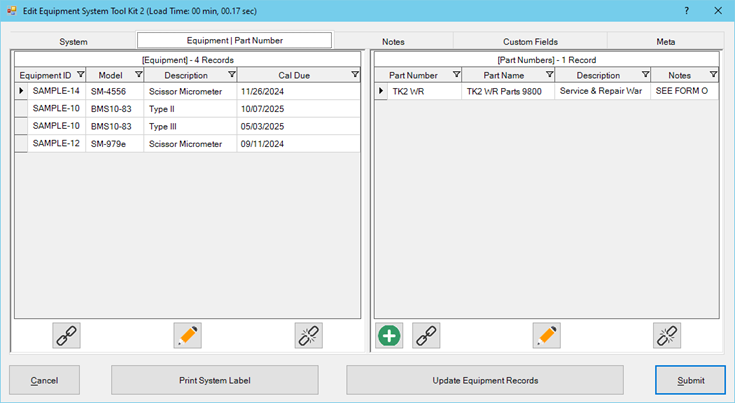The height and width of the screenshot is (403, 735).
Task: Add a new part number with green plus
Action: click(389, 336)
